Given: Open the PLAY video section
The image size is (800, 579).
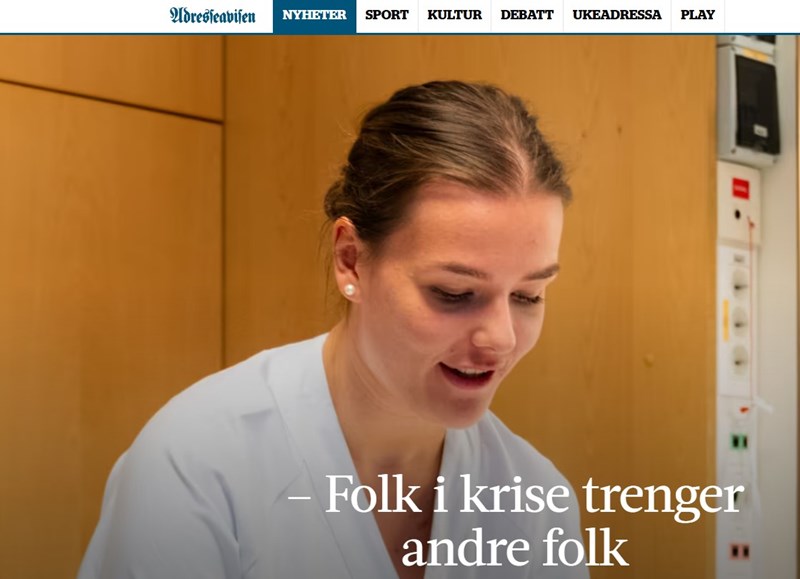Looking at the screenshot, I should click(697, 15).
